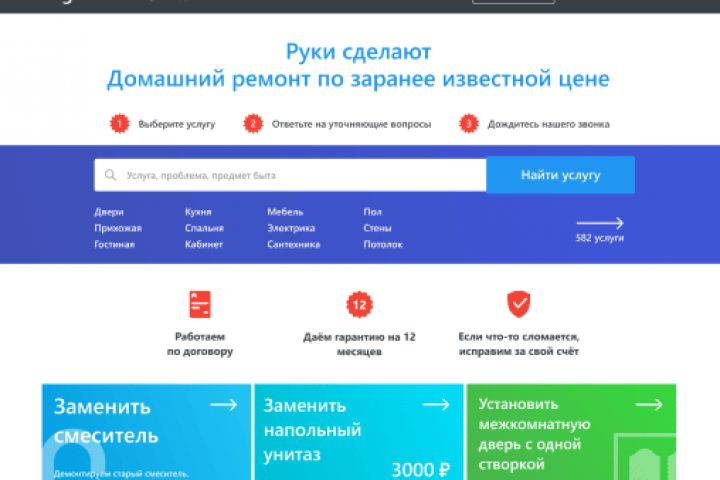
Task: Click the 3000 ₽ price
Action: point(421,469)
